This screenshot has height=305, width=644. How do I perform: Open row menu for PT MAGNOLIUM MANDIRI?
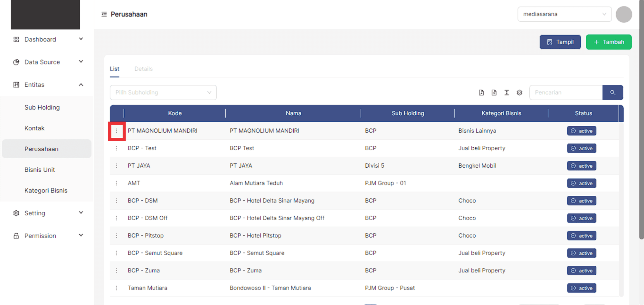coord(117,131)
